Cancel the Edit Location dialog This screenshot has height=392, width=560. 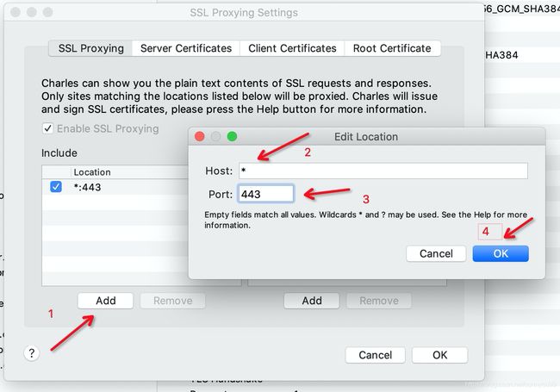coord(436,253)
